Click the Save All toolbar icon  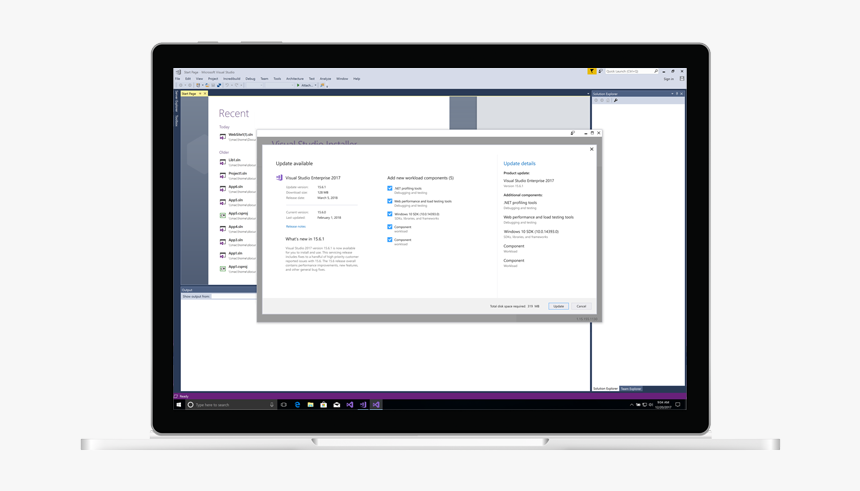pos(219,85)
